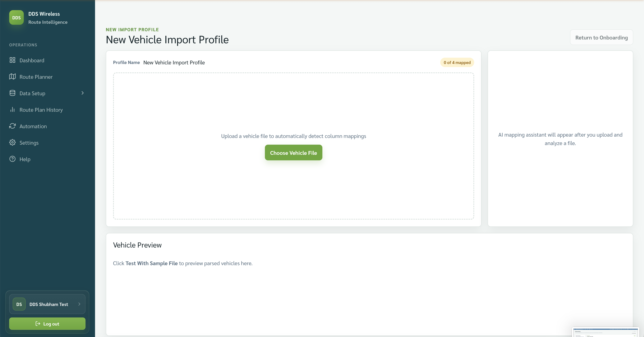The height and width of the screenshot is (337, 644).
Task: Click the log out arrow icon
Action: pyautogui.click(x=38, y=324)
